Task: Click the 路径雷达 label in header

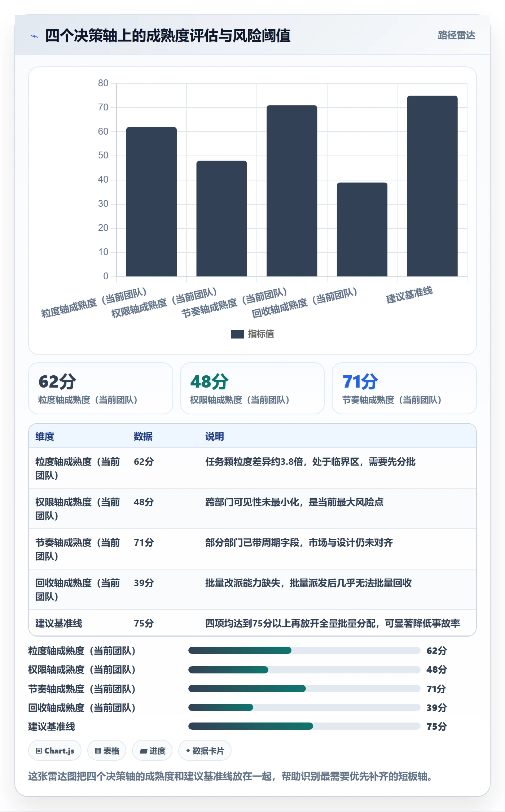Action: (456, 35)
